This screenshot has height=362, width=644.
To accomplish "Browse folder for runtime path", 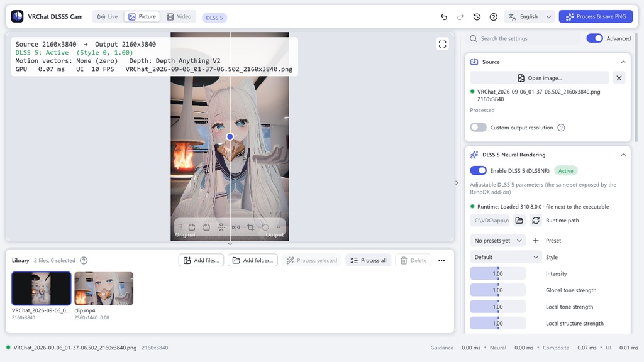I will (x=519, y=221).
